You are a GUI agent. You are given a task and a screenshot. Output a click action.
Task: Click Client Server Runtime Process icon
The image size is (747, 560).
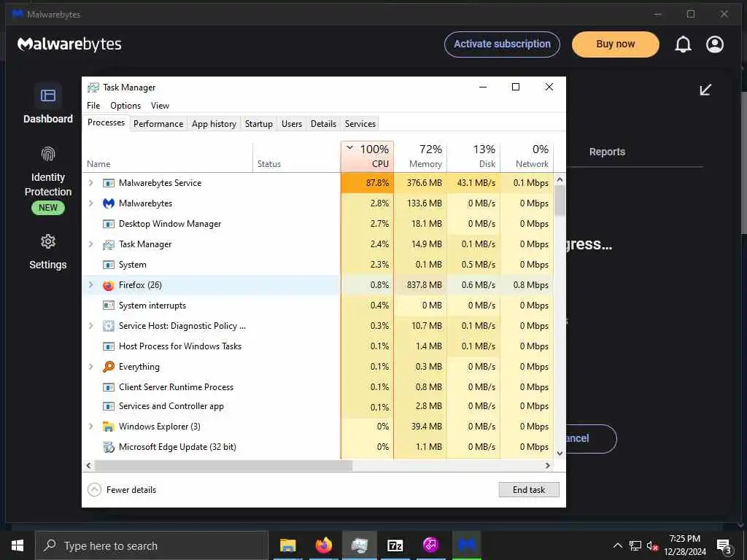[109, 387]
